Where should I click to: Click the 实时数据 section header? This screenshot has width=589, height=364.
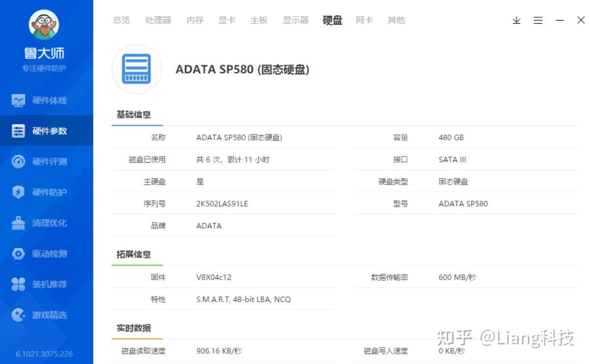coord(134,328)
